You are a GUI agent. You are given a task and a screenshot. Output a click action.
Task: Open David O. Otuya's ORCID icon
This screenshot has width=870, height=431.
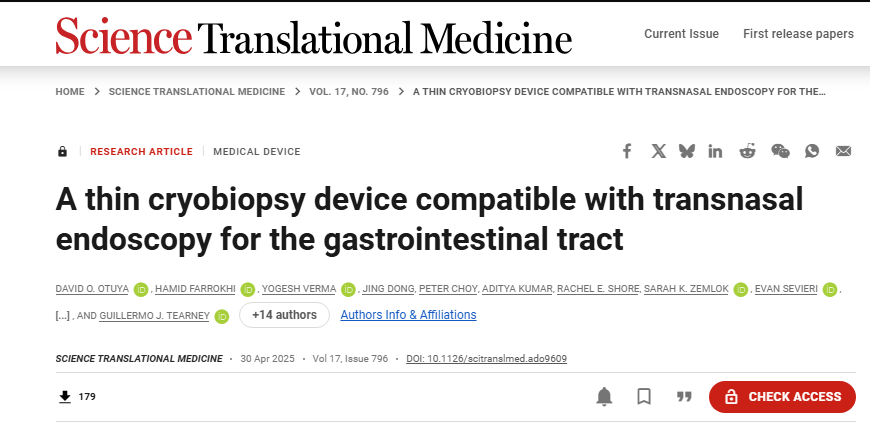pyautogui.click(x=141, y=289)
